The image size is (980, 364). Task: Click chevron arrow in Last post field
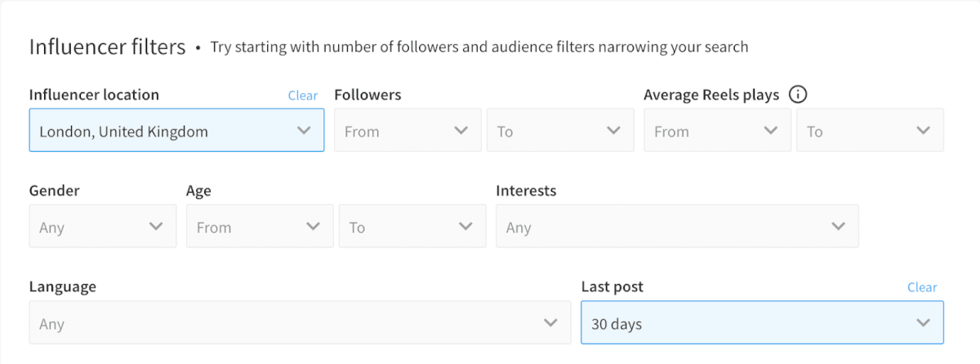(x=924, y=323)
